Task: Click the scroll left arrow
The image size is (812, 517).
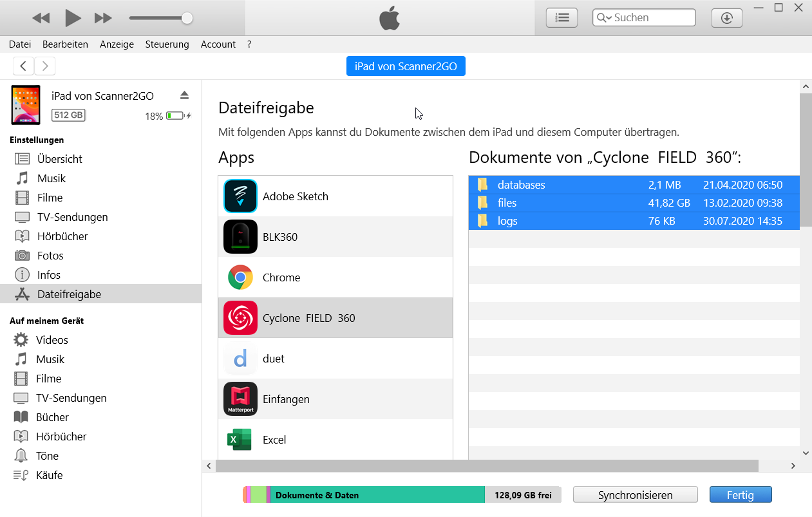Action: [209, 465]
